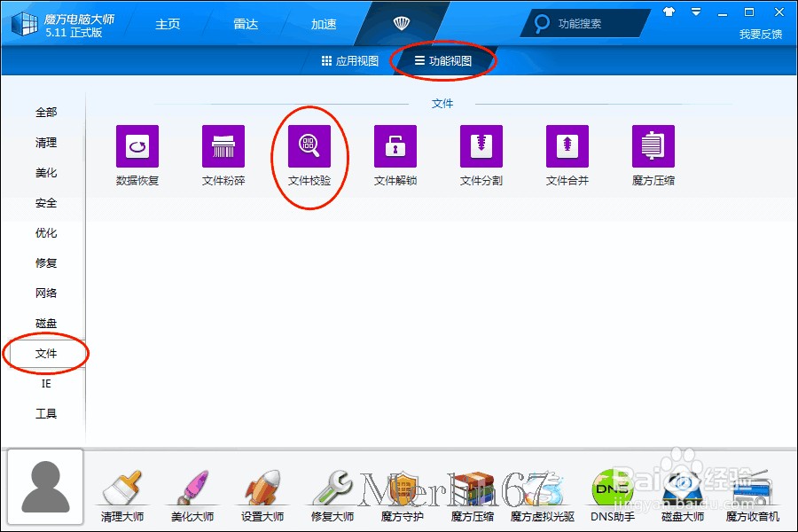
Task: Switch to 应用视图 app view
Action: (350, 61)
